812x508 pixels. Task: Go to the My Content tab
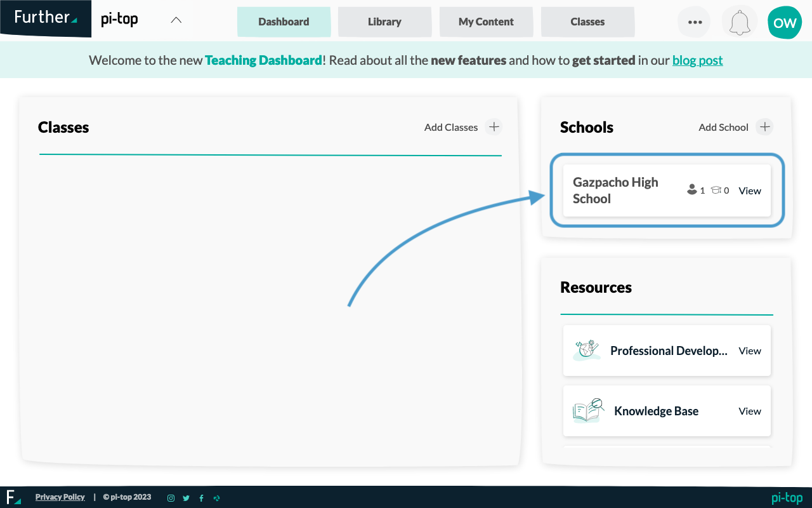[x=486, y=22]
